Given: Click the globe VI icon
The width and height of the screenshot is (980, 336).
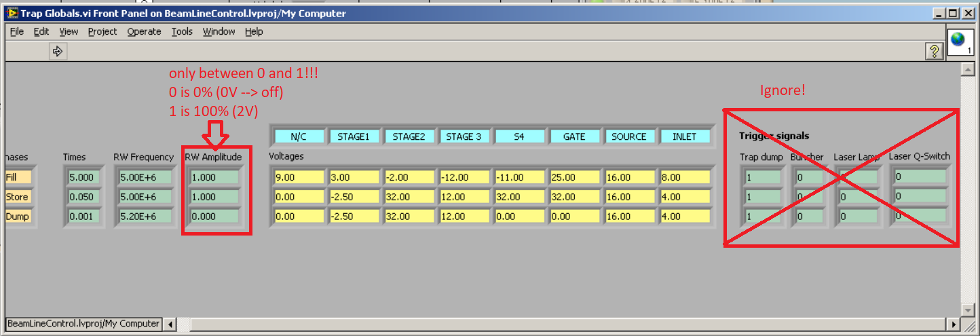Looking at the screenshot, I should coord(959,41).
